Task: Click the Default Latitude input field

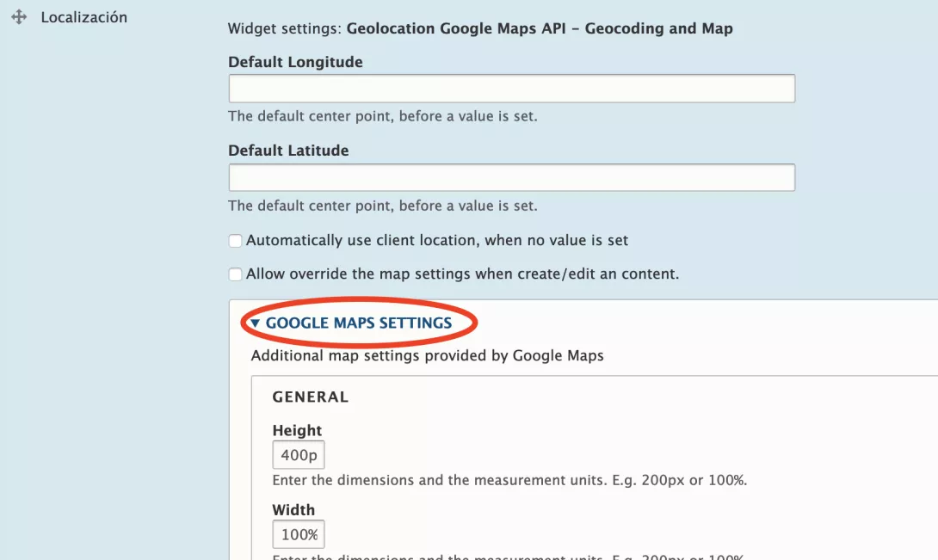Action: pyautogui.click(x=511, y=177)
